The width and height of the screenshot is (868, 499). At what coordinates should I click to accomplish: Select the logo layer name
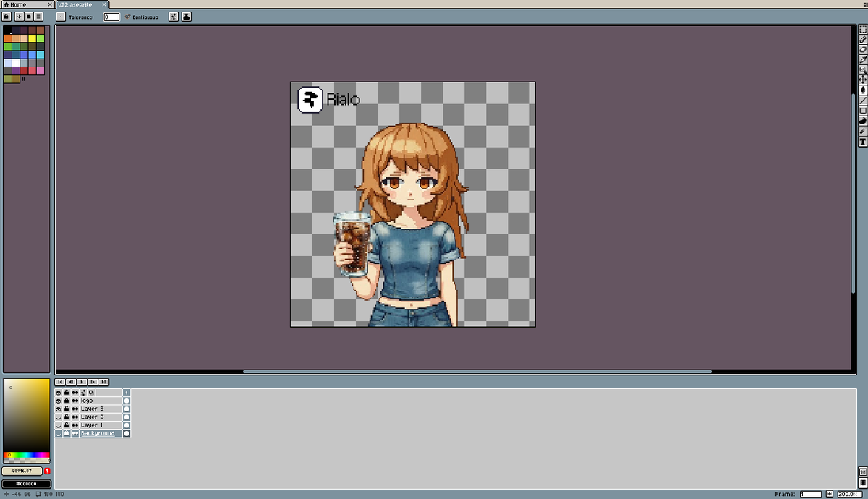point(87,401)
